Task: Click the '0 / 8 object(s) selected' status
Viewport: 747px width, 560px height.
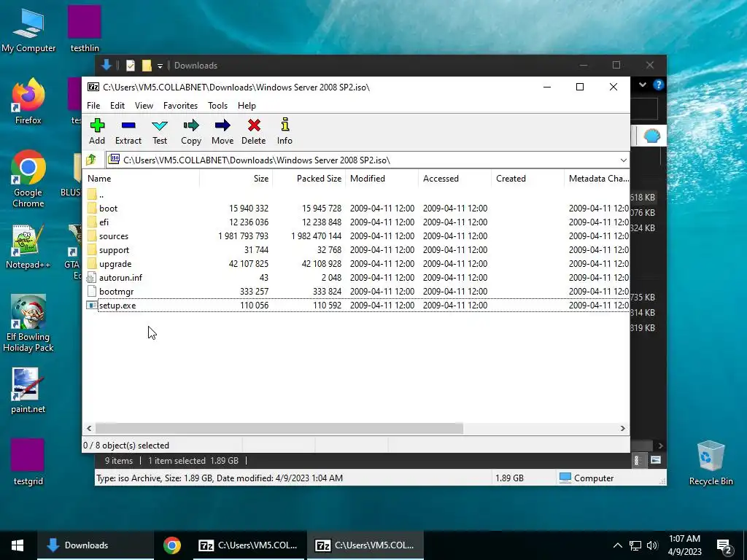Action: point(126,446)
